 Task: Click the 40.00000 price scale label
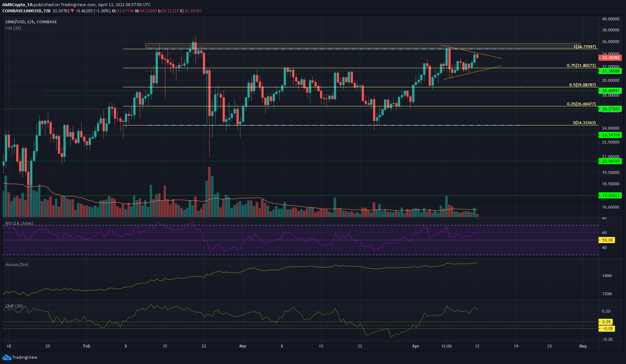coord(610,19)
